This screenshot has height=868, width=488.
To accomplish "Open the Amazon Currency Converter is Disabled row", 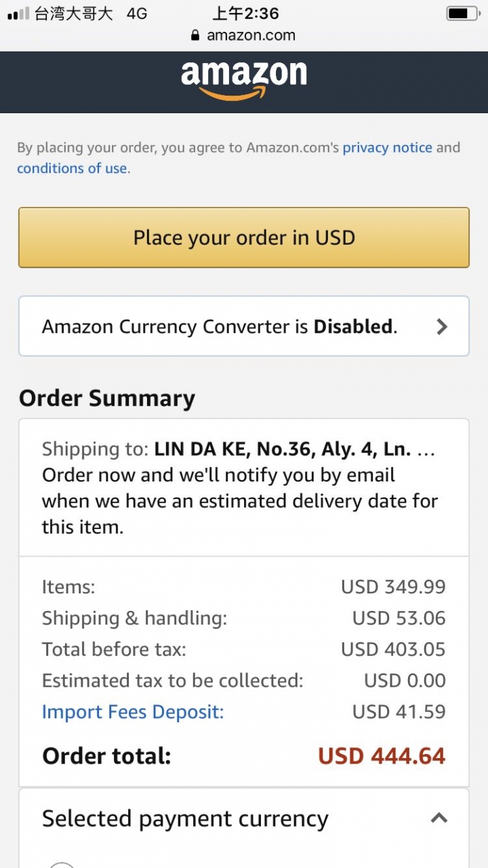I will click(x=244, y=326).
